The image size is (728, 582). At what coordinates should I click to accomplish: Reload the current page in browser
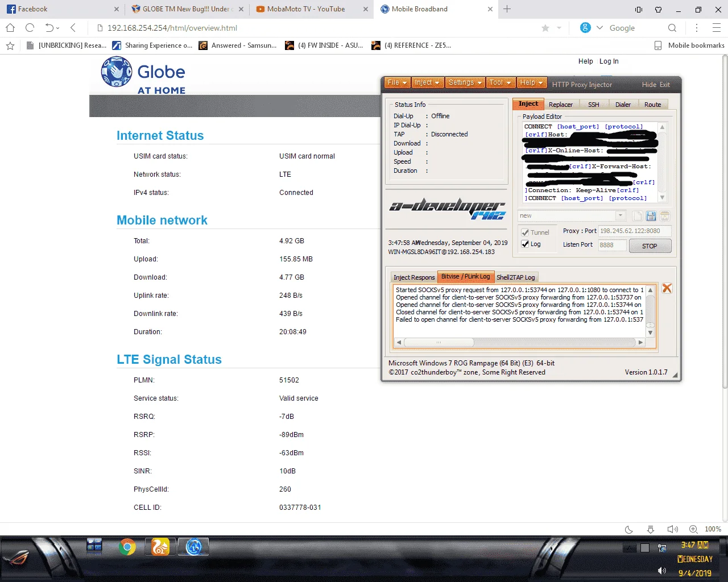click(30, 28)
